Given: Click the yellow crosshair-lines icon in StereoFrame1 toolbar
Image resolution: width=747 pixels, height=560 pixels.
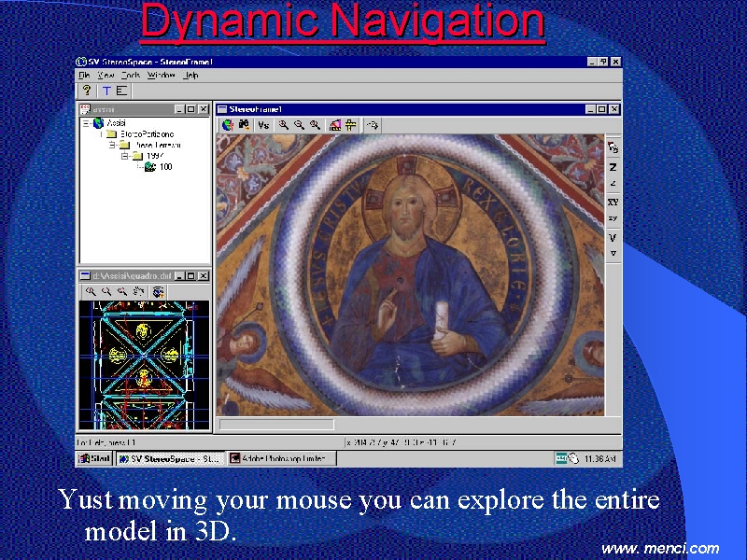Looking at the screenshot, I should (351, 125).
